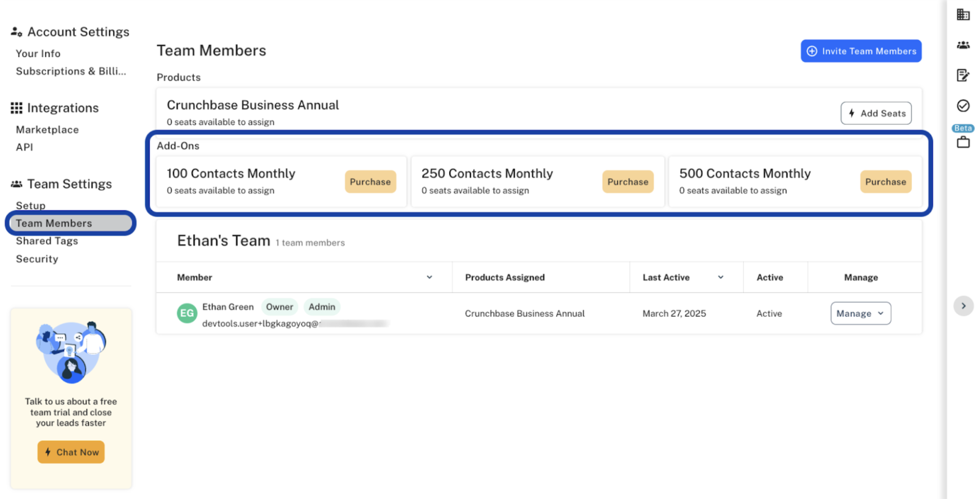Go to Subscriptions & Billing settings
Screen dimensions: 980x499
71,71
